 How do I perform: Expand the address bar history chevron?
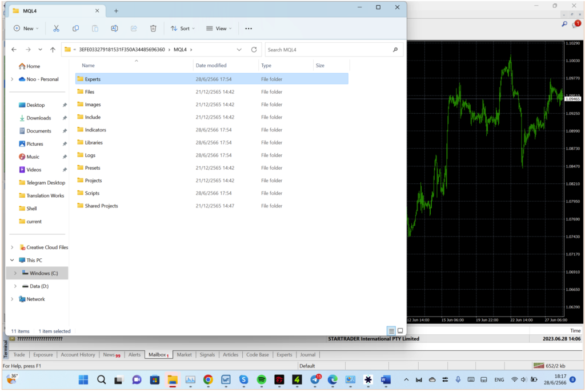click(x=239, y=49)
